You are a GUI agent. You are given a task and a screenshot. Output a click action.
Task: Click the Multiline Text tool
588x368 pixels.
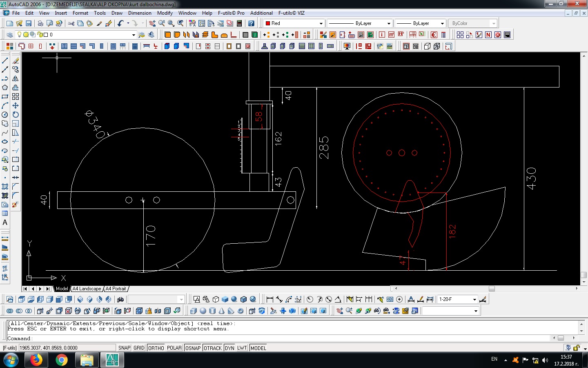[x=5, y=223]
